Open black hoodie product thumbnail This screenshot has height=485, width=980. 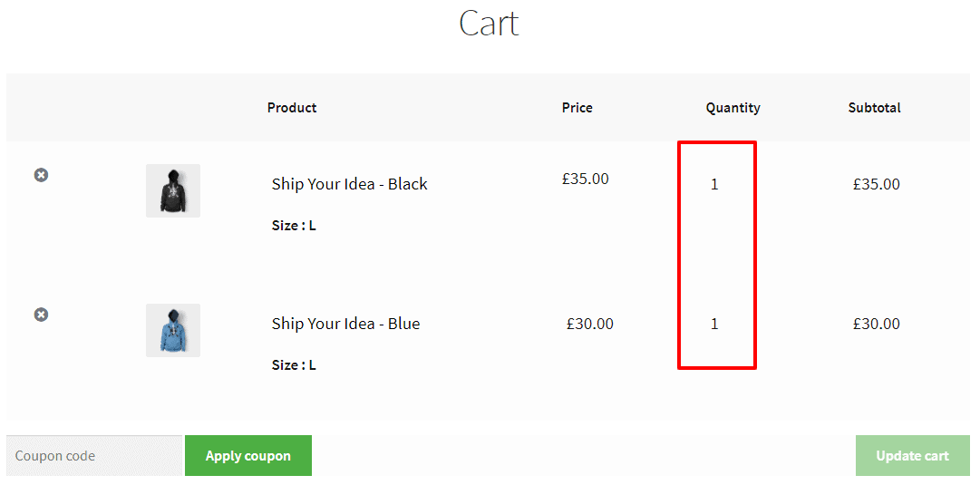coord(173,190)
